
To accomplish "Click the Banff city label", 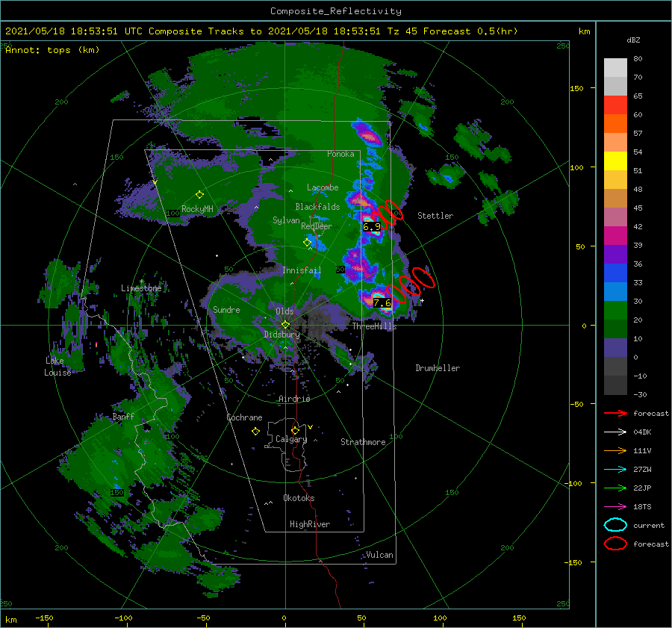I will tap(123, 416).
